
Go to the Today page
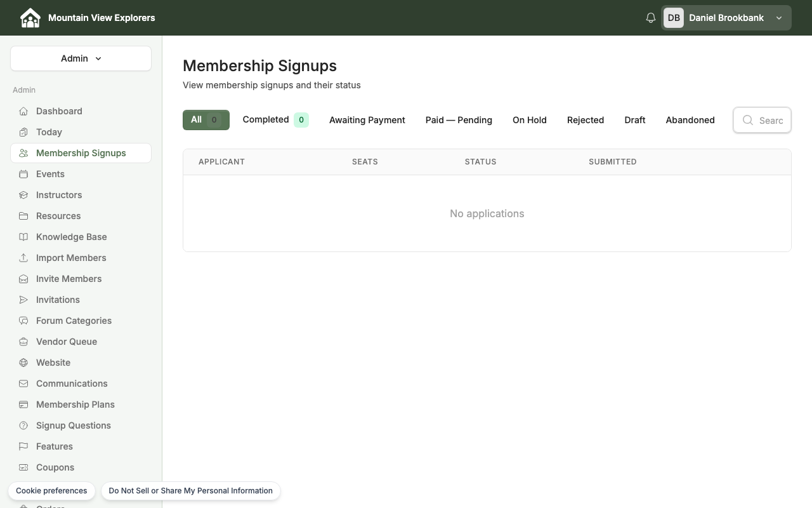pyautogui.click(x=81, y=132)
